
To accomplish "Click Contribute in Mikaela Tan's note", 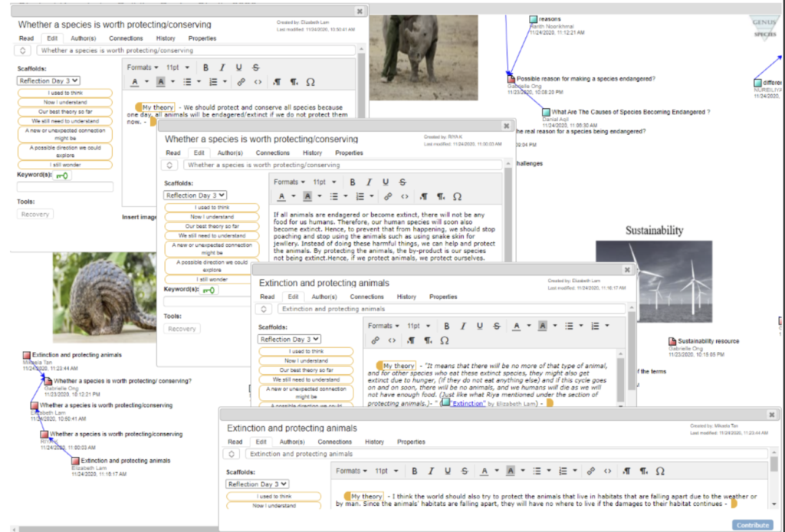I will point(753,525).
